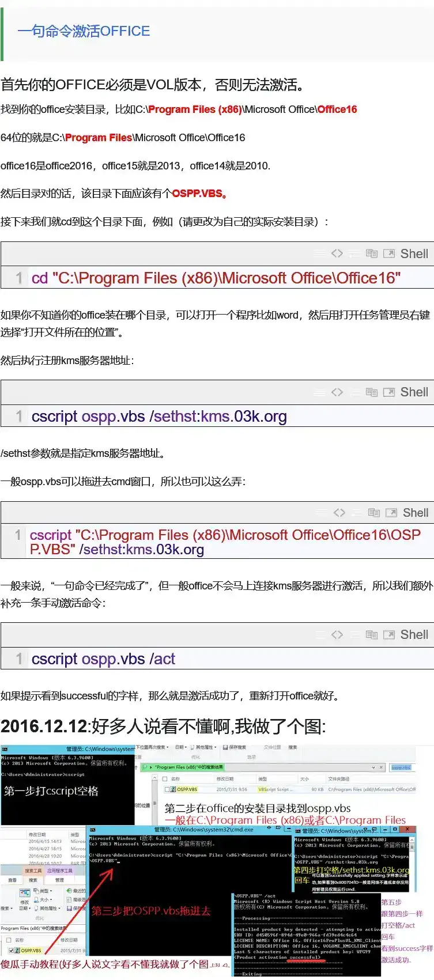Viewport: 434px width, 980px height.
Task: Click the sentence 如果提示看到successful的字样
Action: tap(170, 696)
